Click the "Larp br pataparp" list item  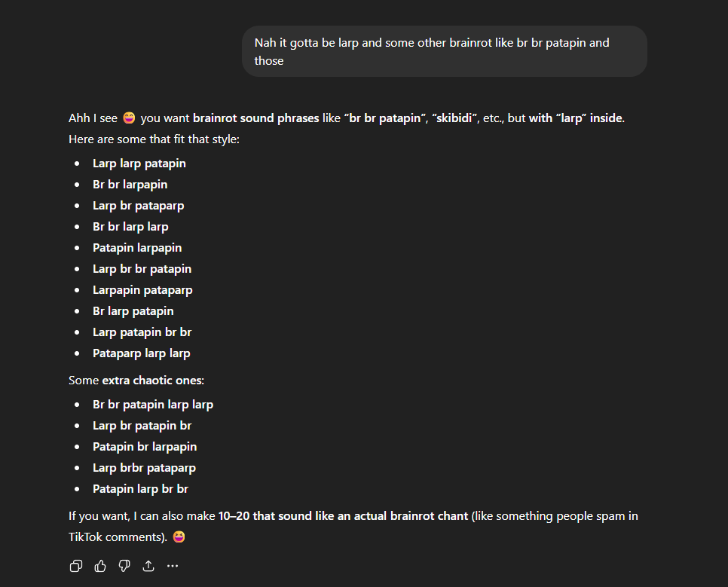point(138,206)
